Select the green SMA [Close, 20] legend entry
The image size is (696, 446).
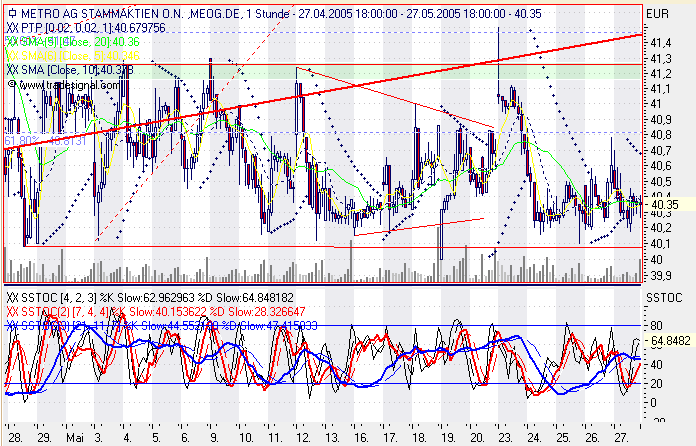pos(74,42)
